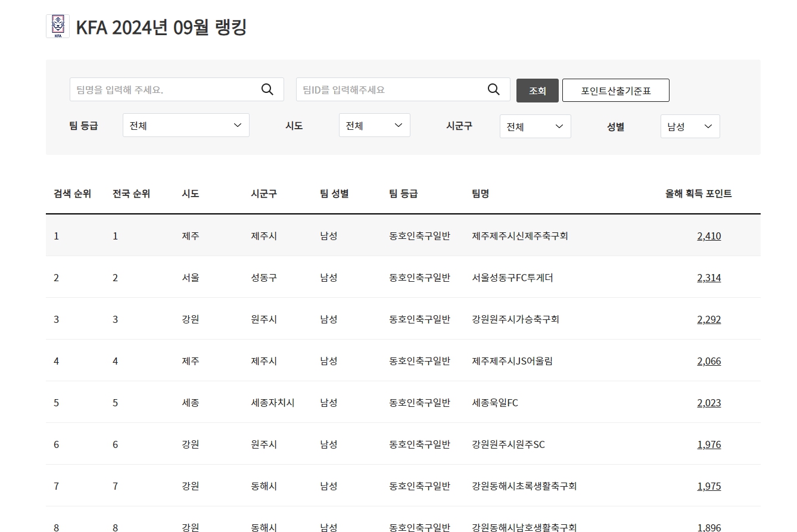Click the 팀 성별 column header
This screenshot has height=532, width=797.
click(x=334, y=194)
